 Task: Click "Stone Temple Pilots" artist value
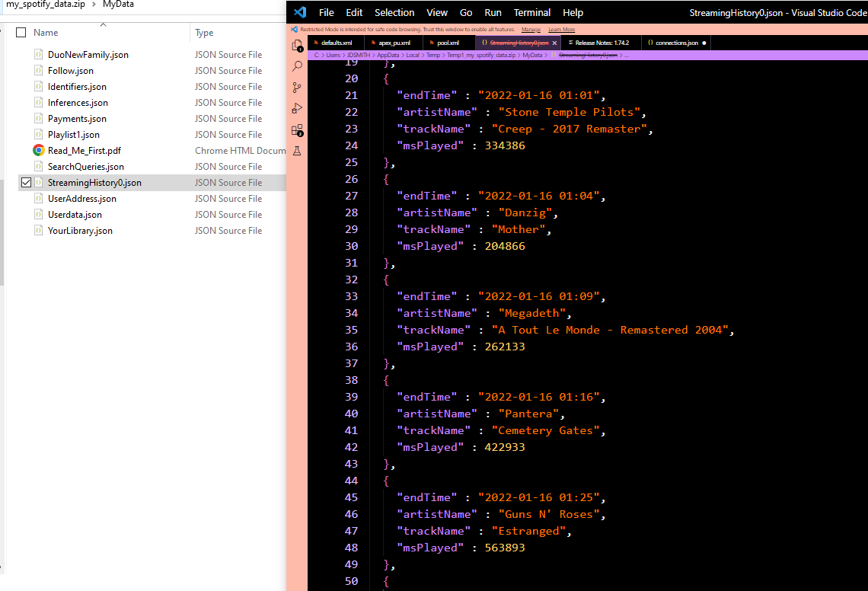(x=569, y=112)
